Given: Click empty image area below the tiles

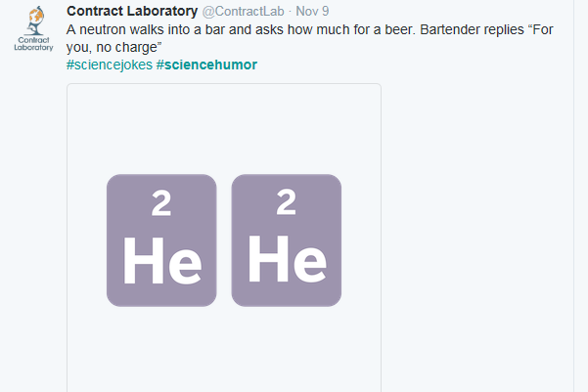Looking at the screenshot, I should click(x=224, y=349).
